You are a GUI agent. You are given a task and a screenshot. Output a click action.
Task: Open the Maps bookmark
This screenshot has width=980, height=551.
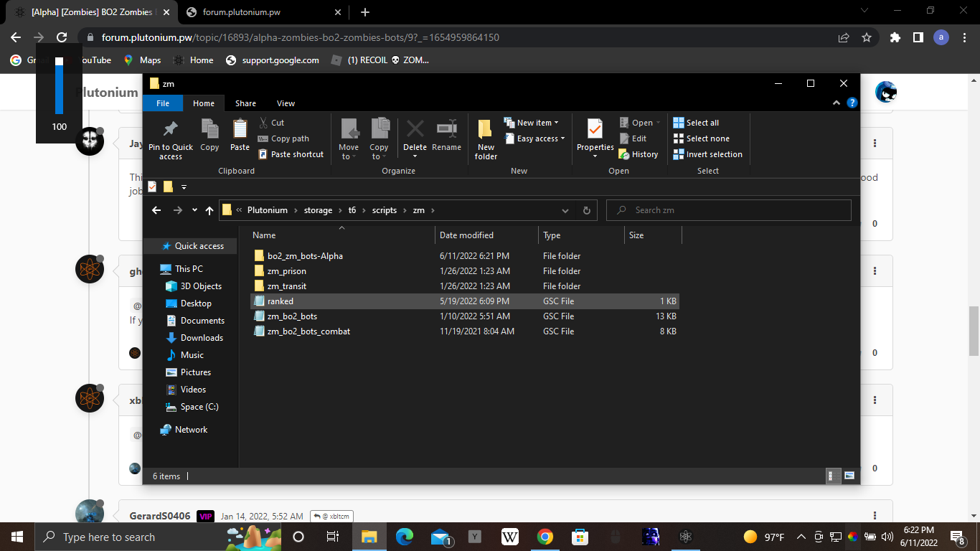(x=142, y=60)
